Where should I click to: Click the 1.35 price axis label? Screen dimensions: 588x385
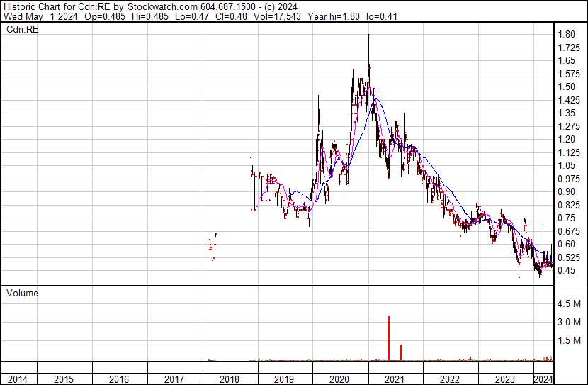tap(566, 113)
